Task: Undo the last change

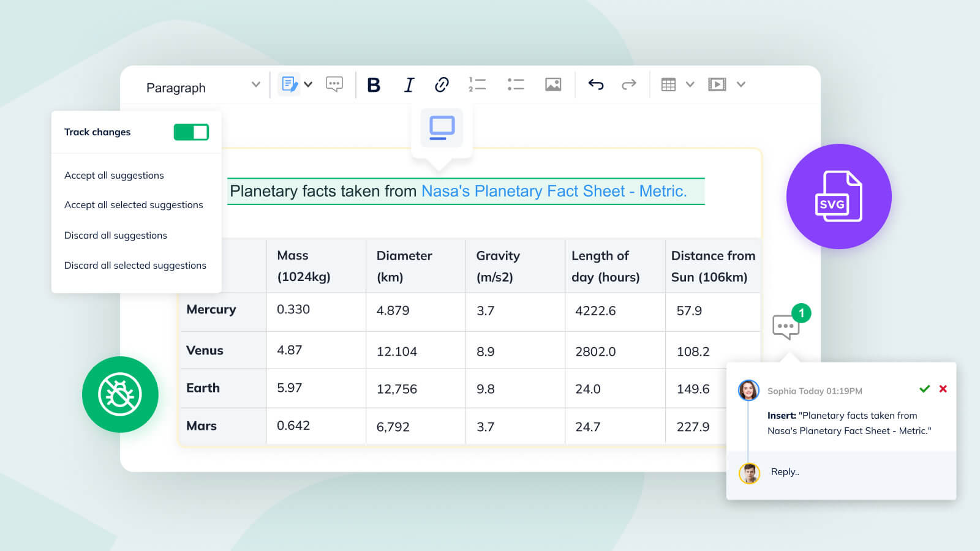Action: tap(596, 84)
